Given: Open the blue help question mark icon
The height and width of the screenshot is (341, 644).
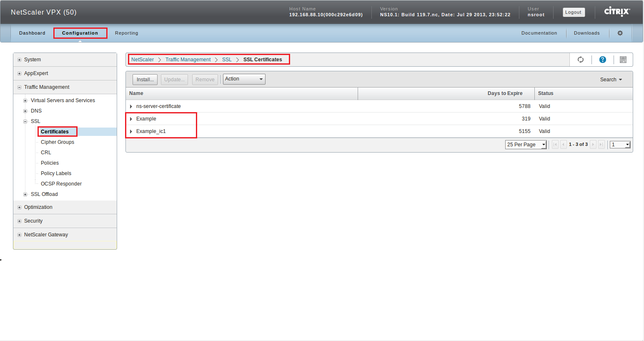Looking at the screenshot, I should [603, 60].
